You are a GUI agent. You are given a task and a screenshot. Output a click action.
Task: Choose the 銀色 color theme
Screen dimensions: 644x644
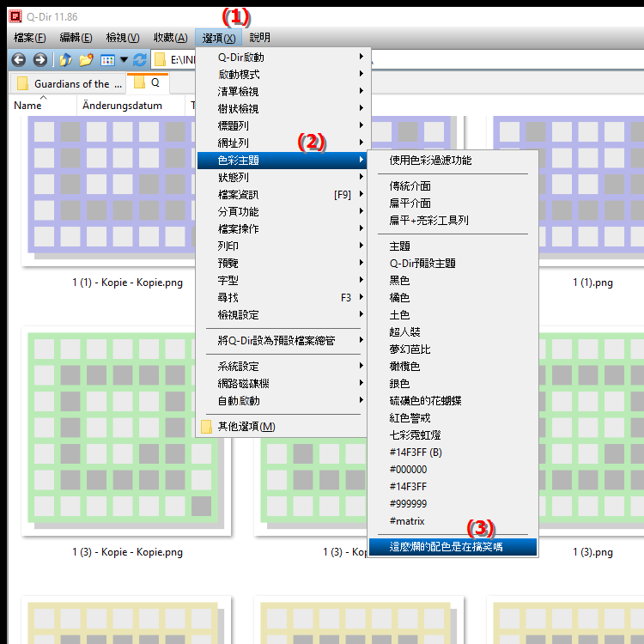pyautogui.click(x=453, y=384)
